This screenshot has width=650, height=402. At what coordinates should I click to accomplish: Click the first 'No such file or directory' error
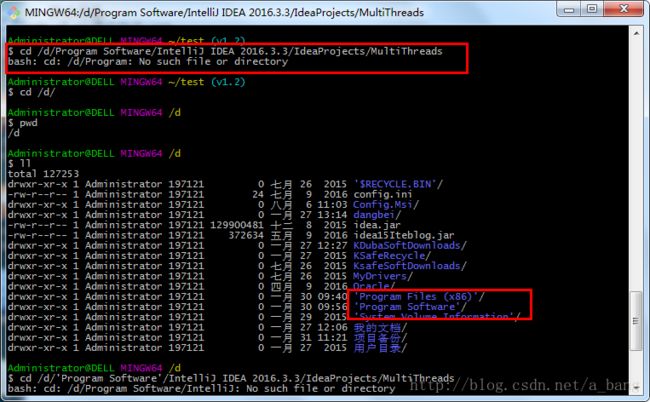tap(213, 62)
